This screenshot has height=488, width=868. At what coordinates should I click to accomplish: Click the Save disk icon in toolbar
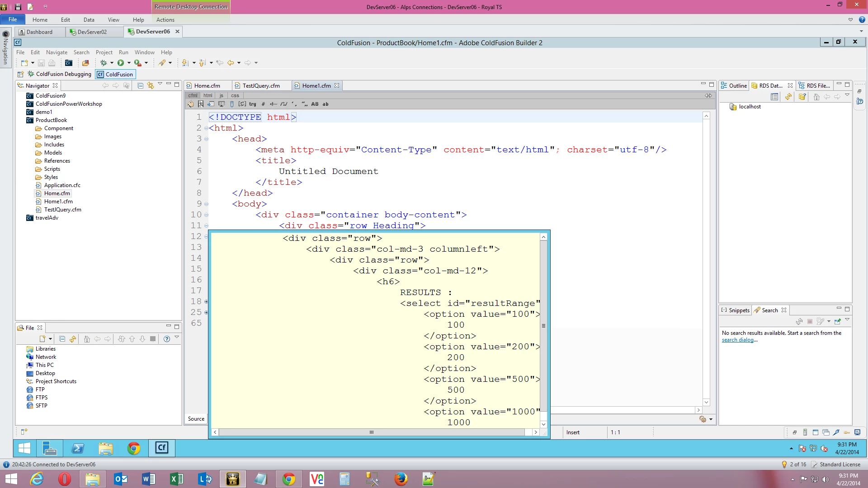(x=41, y=63)
